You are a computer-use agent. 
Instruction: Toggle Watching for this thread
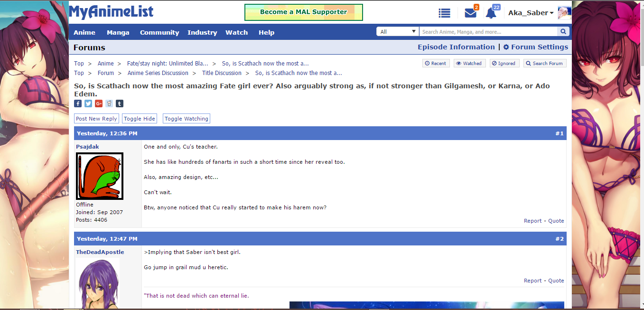click(187, 119)
